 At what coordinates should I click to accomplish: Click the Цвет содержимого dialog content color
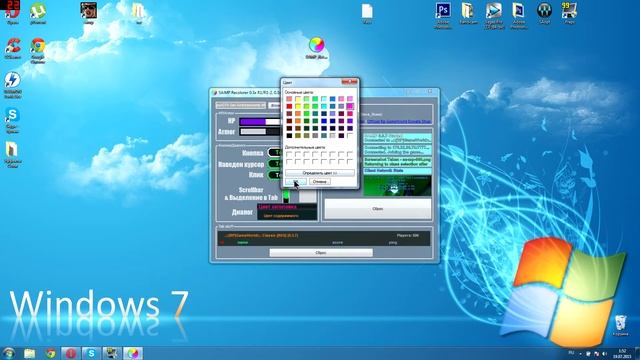pyautogui.click(x=281, y=216)
